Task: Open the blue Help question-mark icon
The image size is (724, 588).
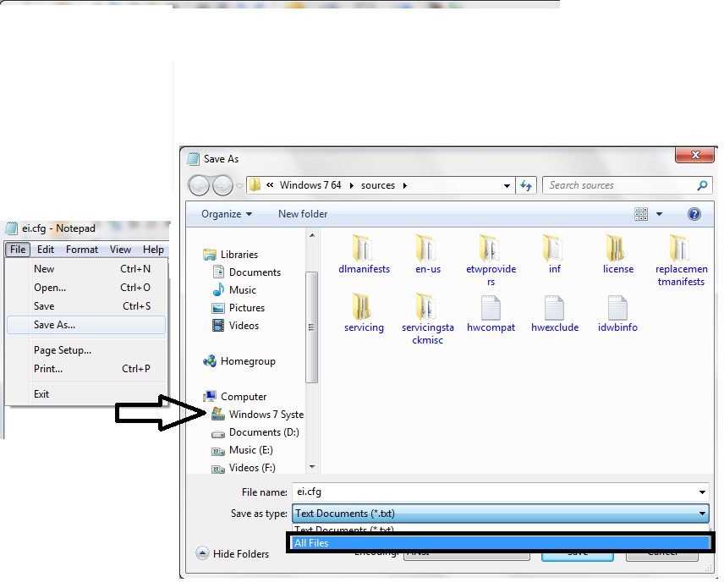Action: pyautogui.click(x=694, y=214)
